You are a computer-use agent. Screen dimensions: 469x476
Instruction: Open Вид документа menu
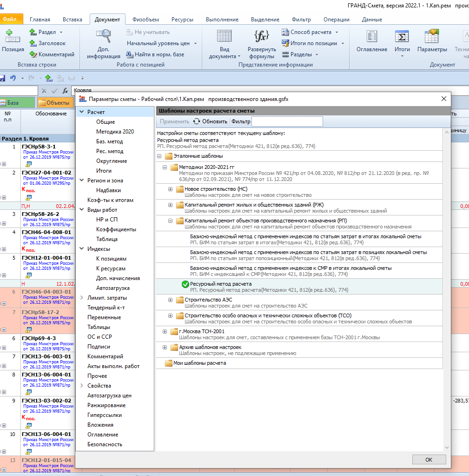coord(225,44)
